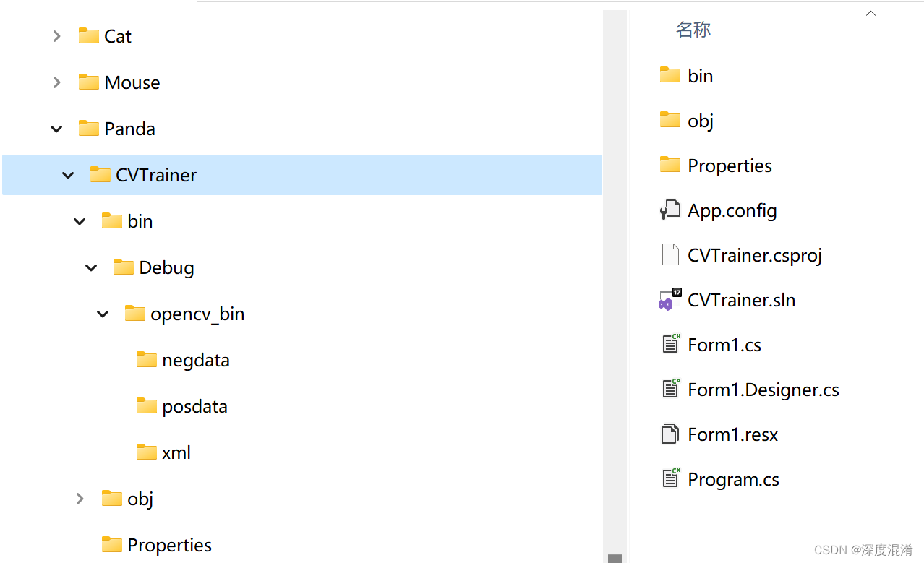This screenshot has width=924, height=563.
Task: Click the Properties folder icon in file list
Action: pyautogui.click(x=670, y=166)
